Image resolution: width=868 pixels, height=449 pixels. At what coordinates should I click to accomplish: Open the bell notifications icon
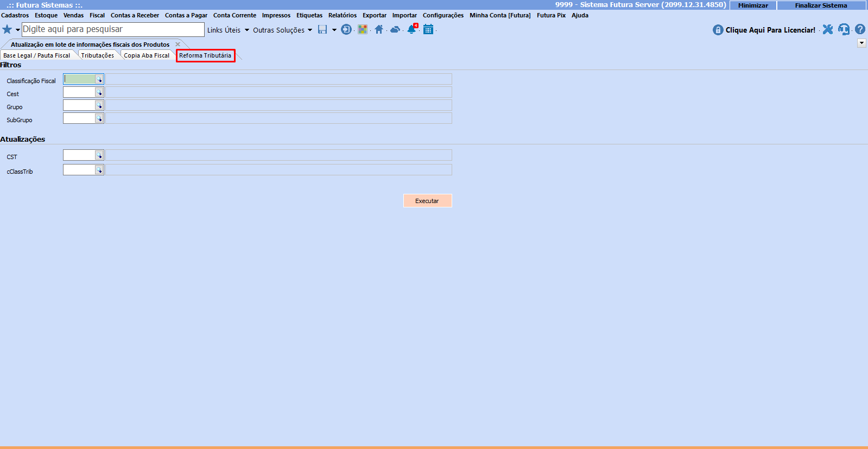point(412,29)
